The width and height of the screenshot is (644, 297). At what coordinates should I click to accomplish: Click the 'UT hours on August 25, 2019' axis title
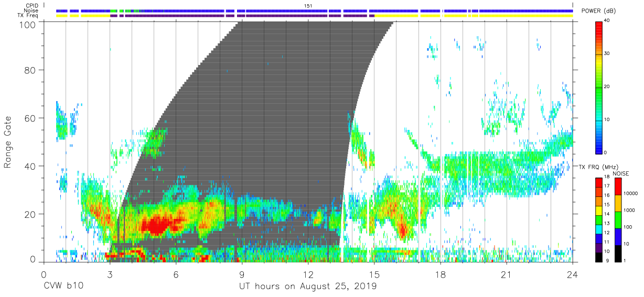pos(308,287)
